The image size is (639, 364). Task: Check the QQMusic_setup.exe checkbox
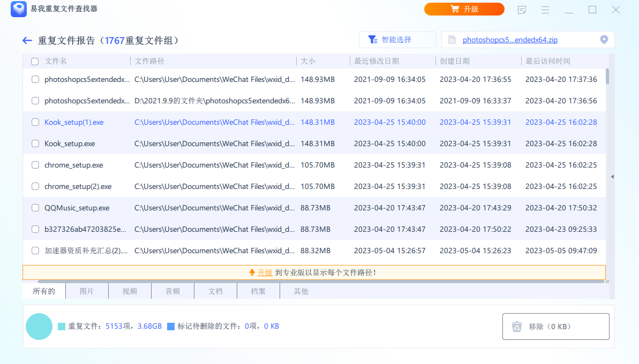tap(35, 208)
